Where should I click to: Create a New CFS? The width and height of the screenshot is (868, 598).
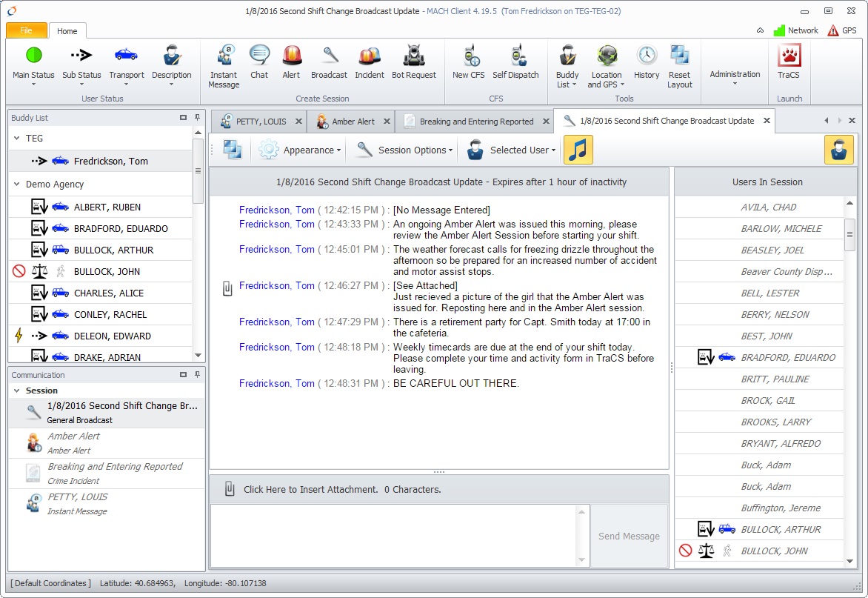(x=468, y=57)
